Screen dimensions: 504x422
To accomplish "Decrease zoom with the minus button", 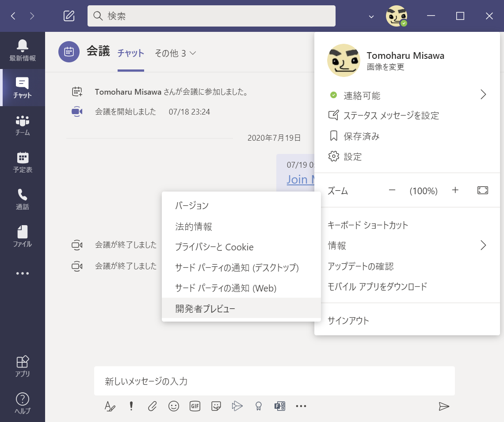I will point(392,190).
